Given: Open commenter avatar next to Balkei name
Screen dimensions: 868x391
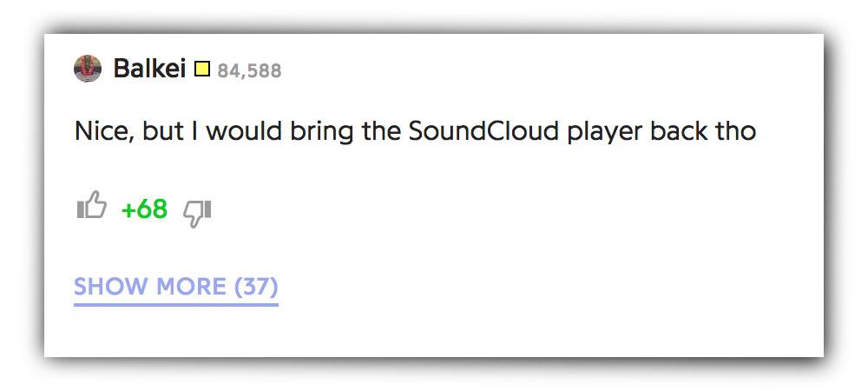Looking at the screenshot, I should pos(88,69).
